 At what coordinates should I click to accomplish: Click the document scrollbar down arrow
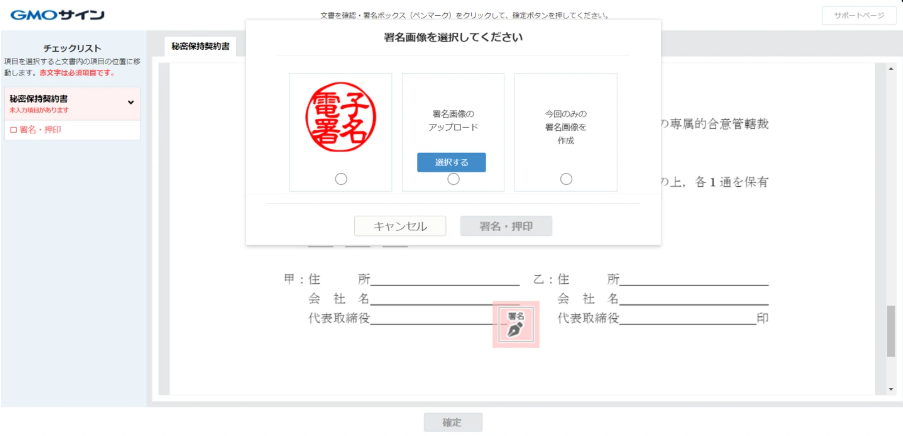pyautogui.click(x=890, y=387)
